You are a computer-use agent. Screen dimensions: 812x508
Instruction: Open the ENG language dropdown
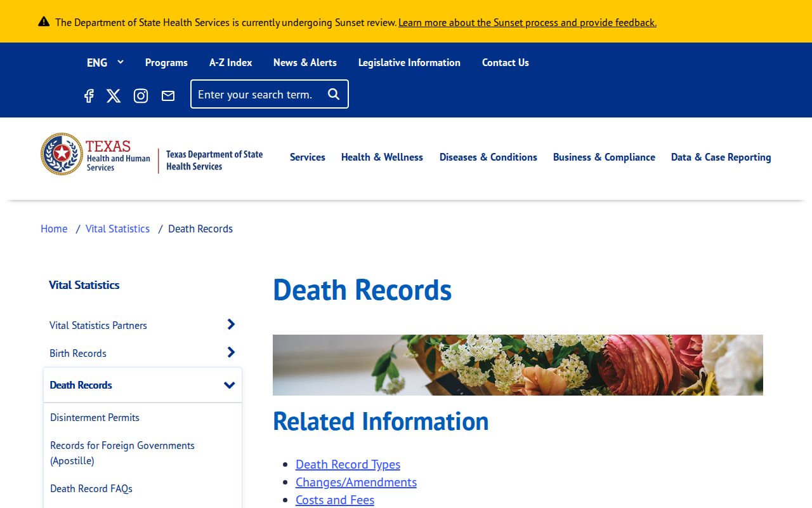pyautogui.click(x=105, y=62)
